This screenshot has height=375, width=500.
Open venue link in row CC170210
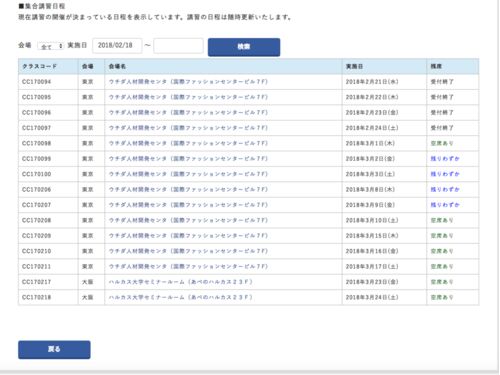pyautogui.click(x=188, y=251)
